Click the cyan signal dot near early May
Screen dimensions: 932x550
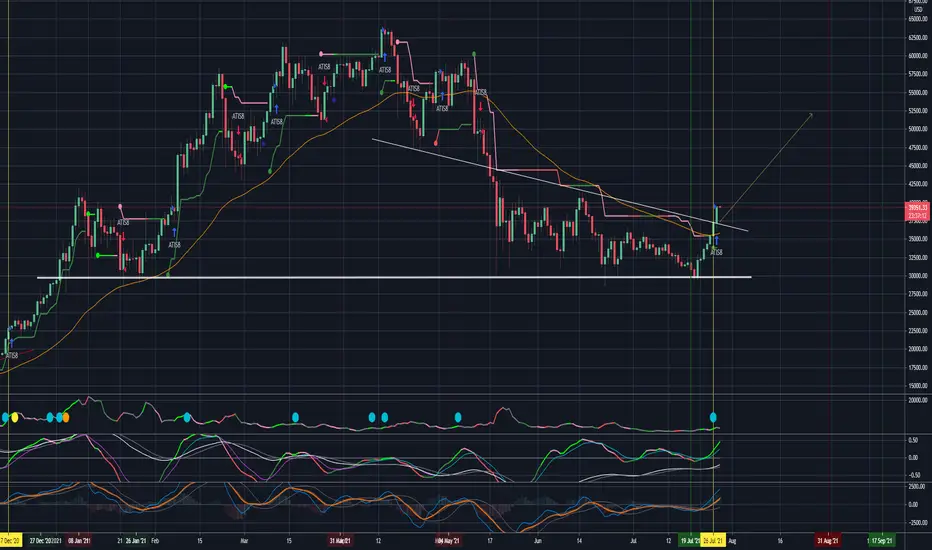[x=458, y=417]
